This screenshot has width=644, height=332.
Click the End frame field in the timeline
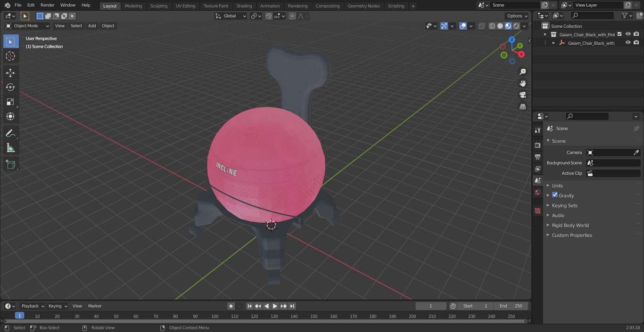pyautogui.click(x=511, y=306)
